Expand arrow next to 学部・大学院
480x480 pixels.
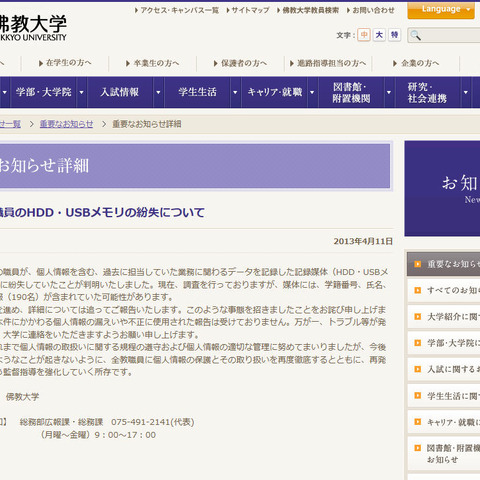tap(81, 92)
